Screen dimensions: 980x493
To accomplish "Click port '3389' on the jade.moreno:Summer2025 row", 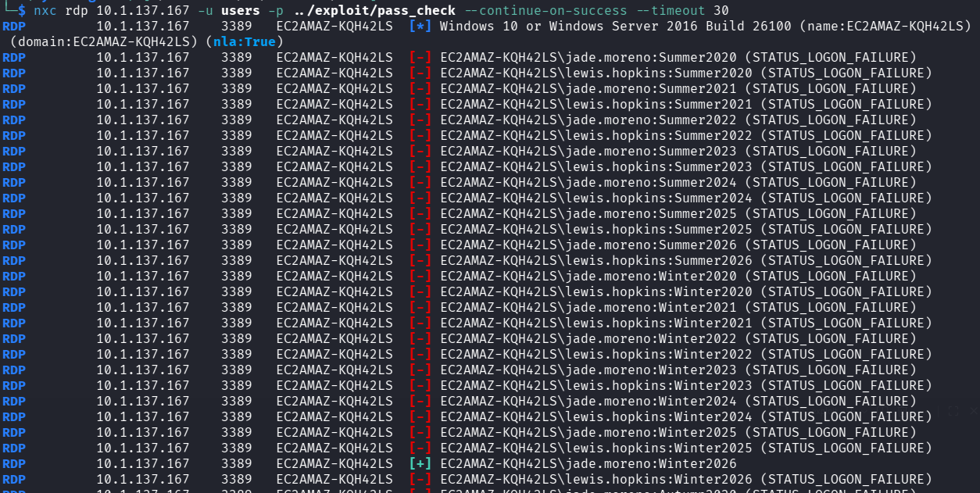I will click(x=237, y=214).
